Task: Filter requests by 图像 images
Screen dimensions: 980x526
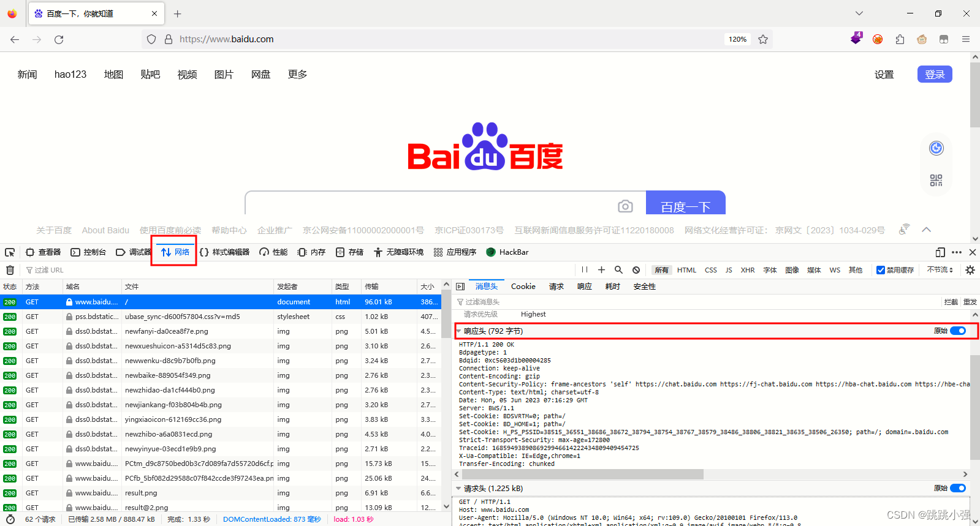Action: 792,270
